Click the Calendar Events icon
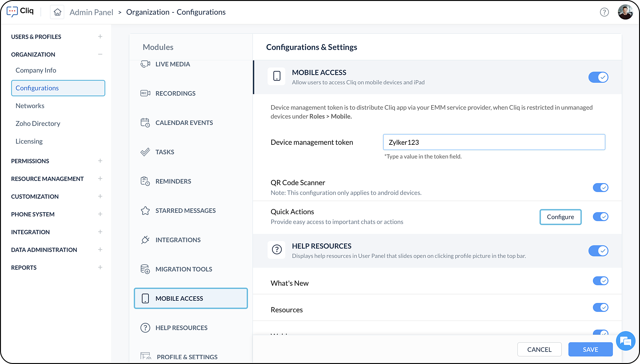Screen dimensions: 640x364 coord(145,123)
